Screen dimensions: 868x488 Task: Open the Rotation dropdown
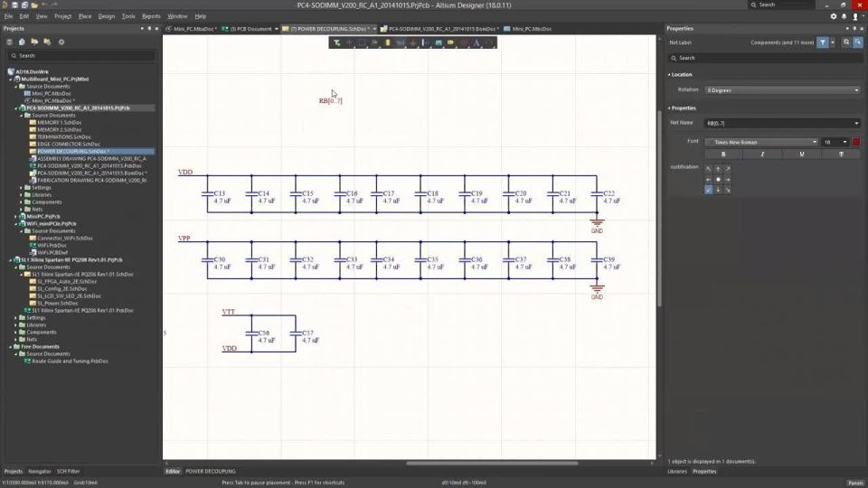pos(782,90)
